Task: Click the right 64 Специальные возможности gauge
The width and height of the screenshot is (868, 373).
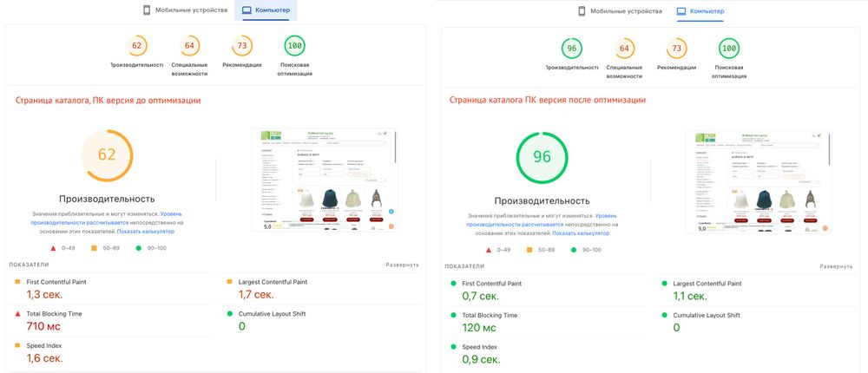Action: point(624,49)
